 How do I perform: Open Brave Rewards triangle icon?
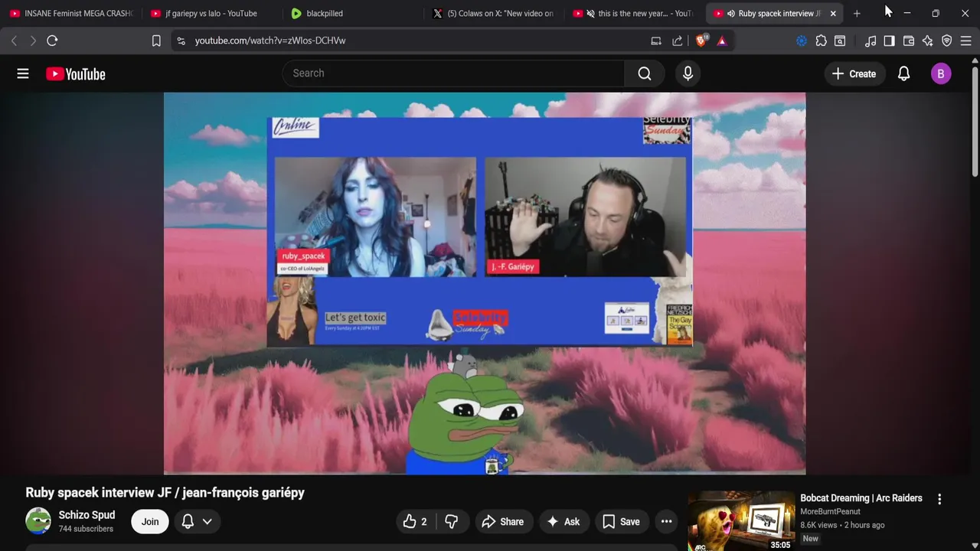722,41
